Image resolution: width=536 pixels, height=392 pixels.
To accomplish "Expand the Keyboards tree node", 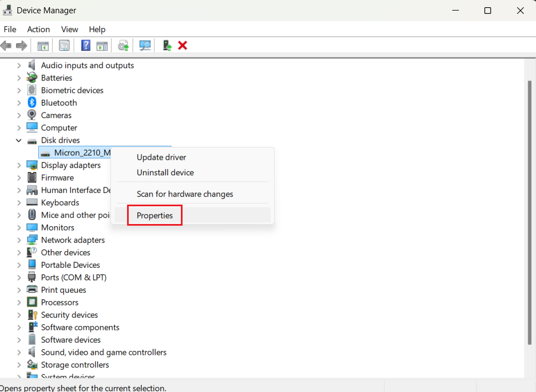I will point(18,202).
